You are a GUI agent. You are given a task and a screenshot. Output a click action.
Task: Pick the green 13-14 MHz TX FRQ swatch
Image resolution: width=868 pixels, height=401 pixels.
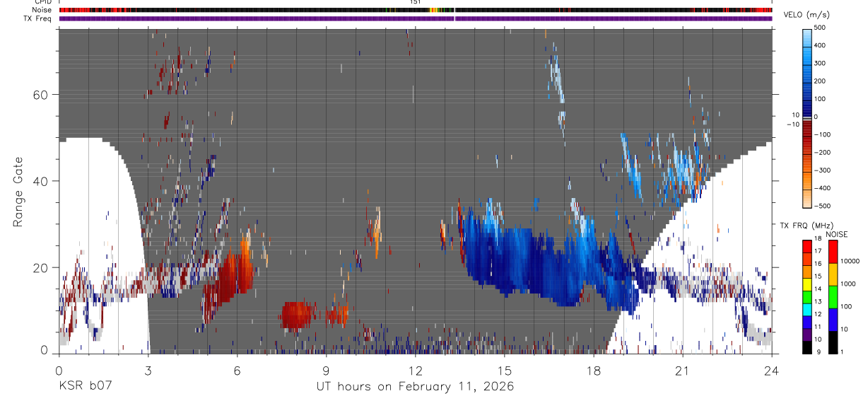[x=807, y=298]
